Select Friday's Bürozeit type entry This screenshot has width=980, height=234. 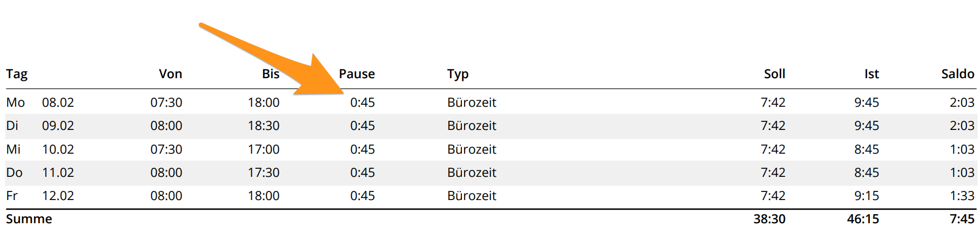point(472,196)
